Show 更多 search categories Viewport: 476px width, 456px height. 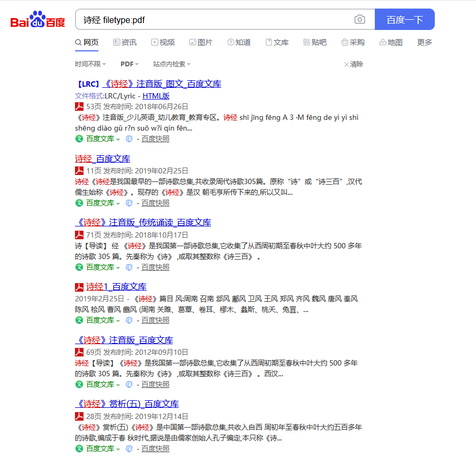[x=425, y=42]
